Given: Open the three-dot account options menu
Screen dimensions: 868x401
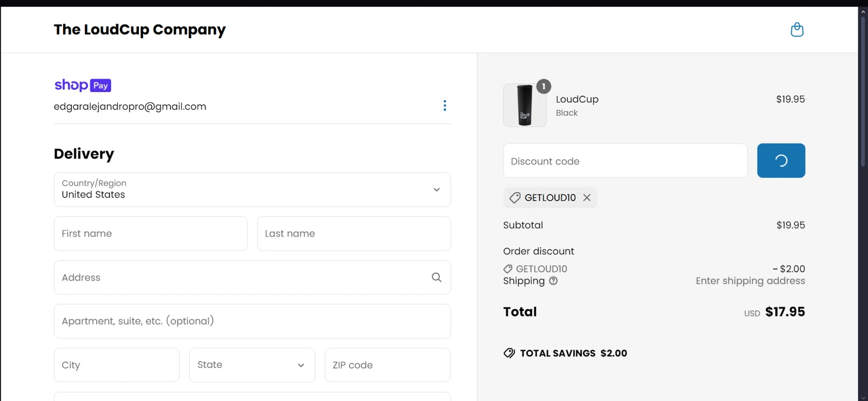Looking at the screenshot, I should click(x=444, y=105).
